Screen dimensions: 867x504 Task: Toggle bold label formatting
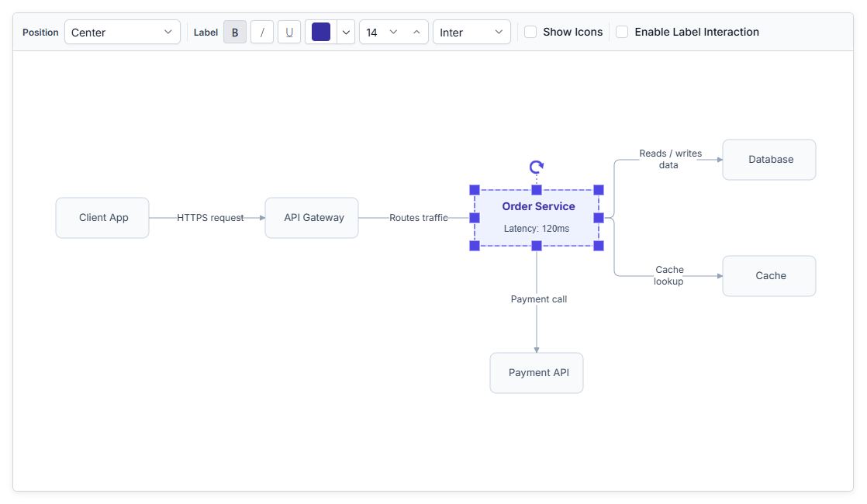(x=235, y=32)
